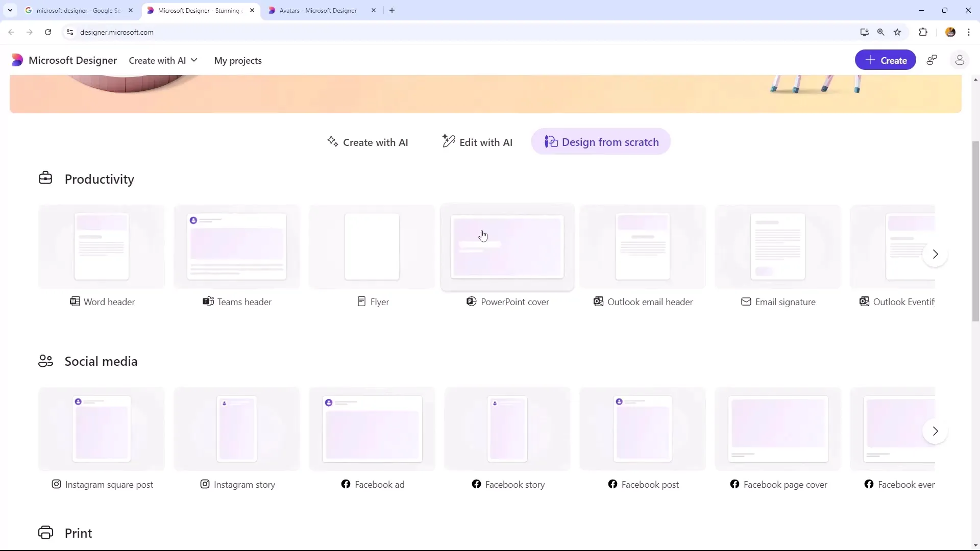This screenshot has width=980, height=551.
Task: Click the Outlook icon beside Outlook email header
Action: (598, 302)
